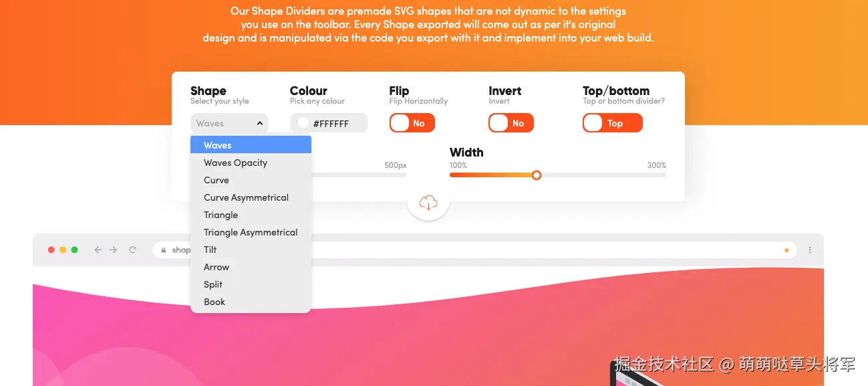The image size is (868, 386).
Task: Select Waves Opacity option
Action: (x=251, y=163)
